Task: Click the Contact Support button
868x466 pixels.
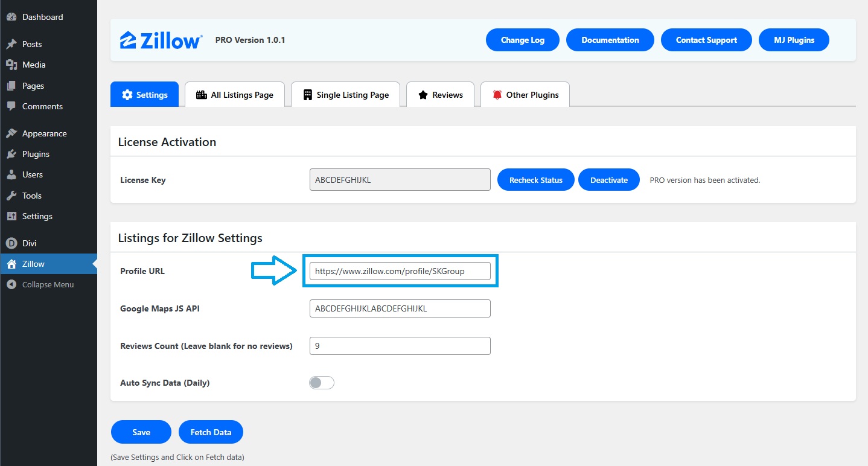Action: pyautogui.click(x=706, y=40)
